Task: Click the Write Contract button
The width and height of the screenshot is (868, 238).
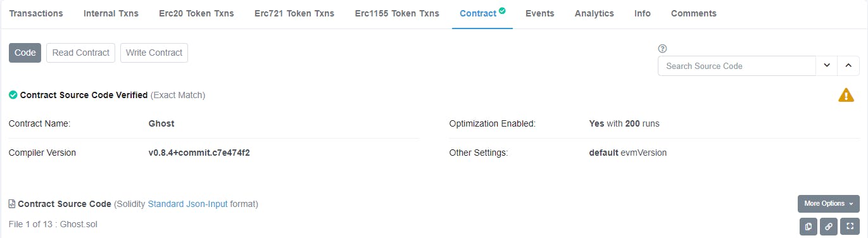Action: pos(154,53)
